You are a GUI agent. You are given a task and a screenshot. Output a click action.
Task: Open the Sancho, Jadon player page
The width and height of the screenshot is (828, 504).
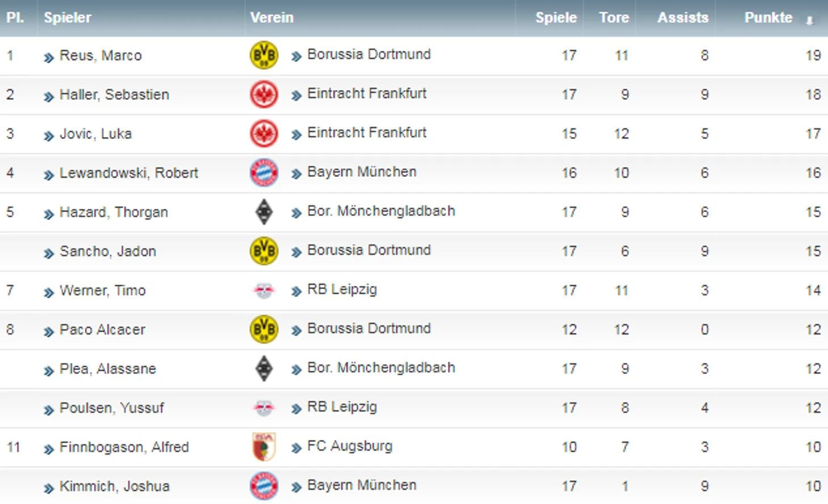[108, 251]
